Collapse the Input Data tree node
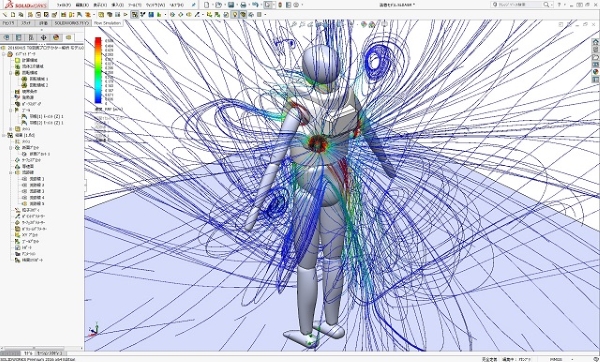Image resolution: width=600 pixels, height=362 pixels. (4, 54)
